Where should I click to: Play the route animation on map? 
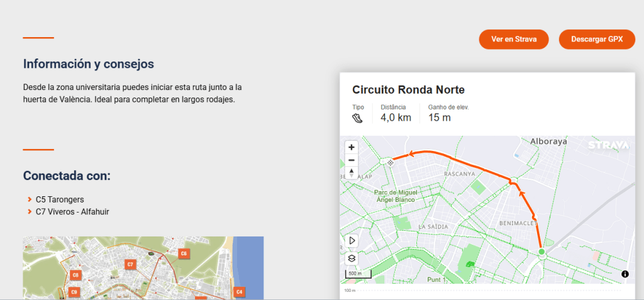pos(352,241)
